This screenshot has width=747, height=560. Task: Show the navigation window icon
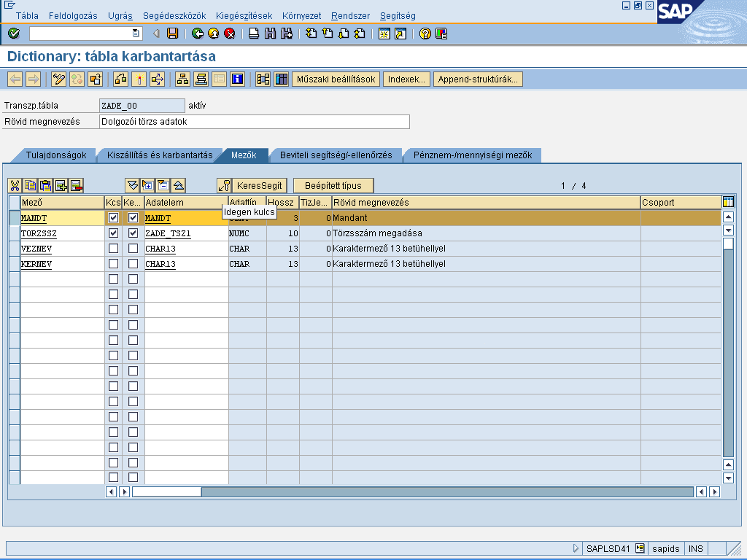(201, 79)
